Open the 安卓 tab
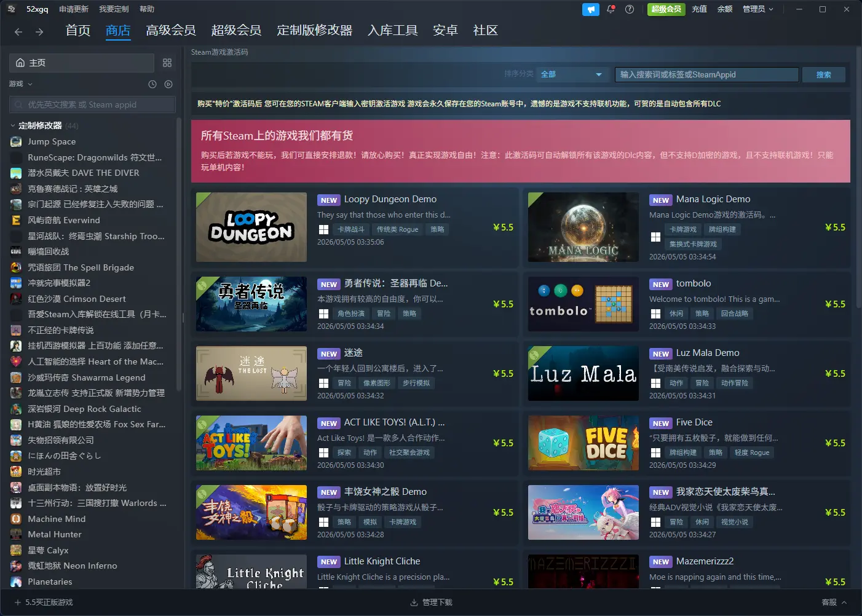This screenshot has height=616, width=862. (445, 31)
